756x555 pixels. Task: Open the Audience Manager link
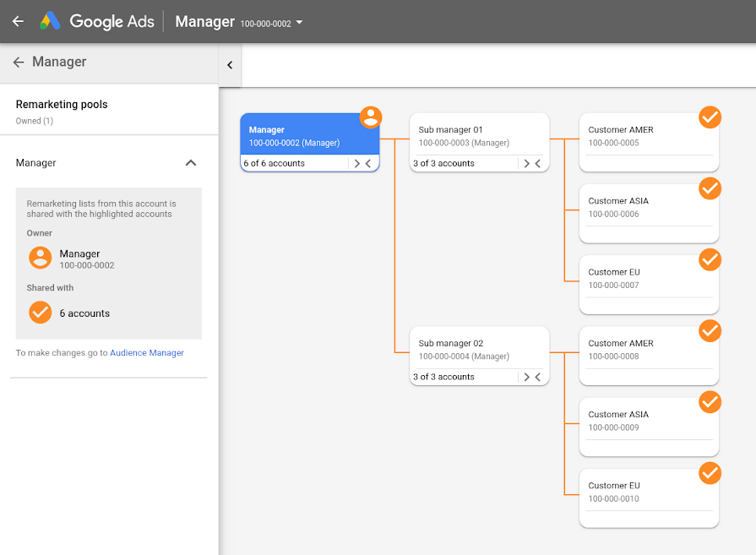147,353
